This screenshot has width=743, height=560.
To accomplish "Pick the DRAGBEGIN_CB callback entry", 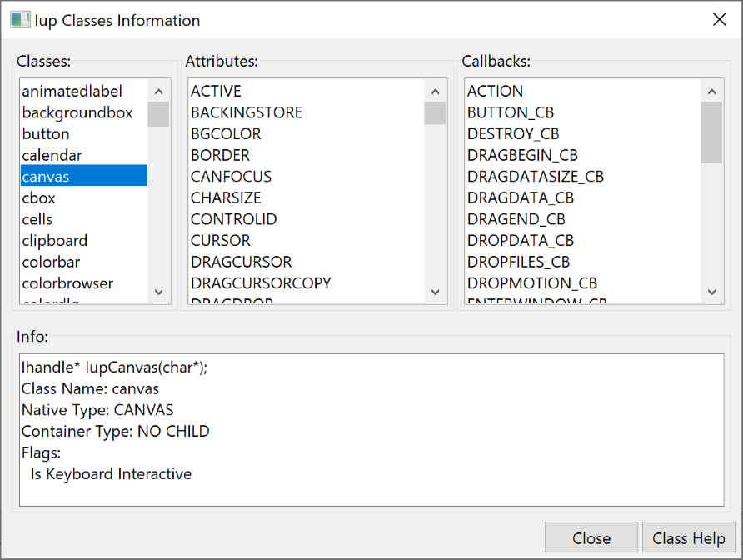I will coord(522,156).
